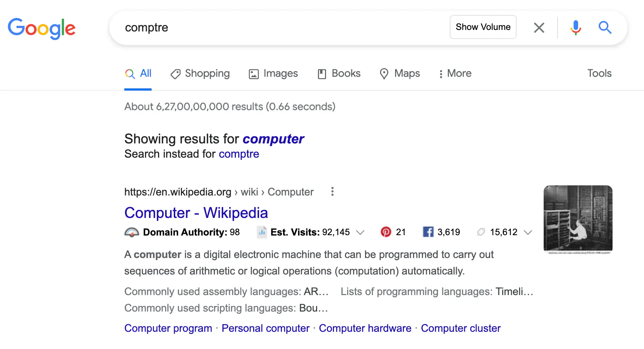Open the More search filters menu

click(x=455, y=73)
